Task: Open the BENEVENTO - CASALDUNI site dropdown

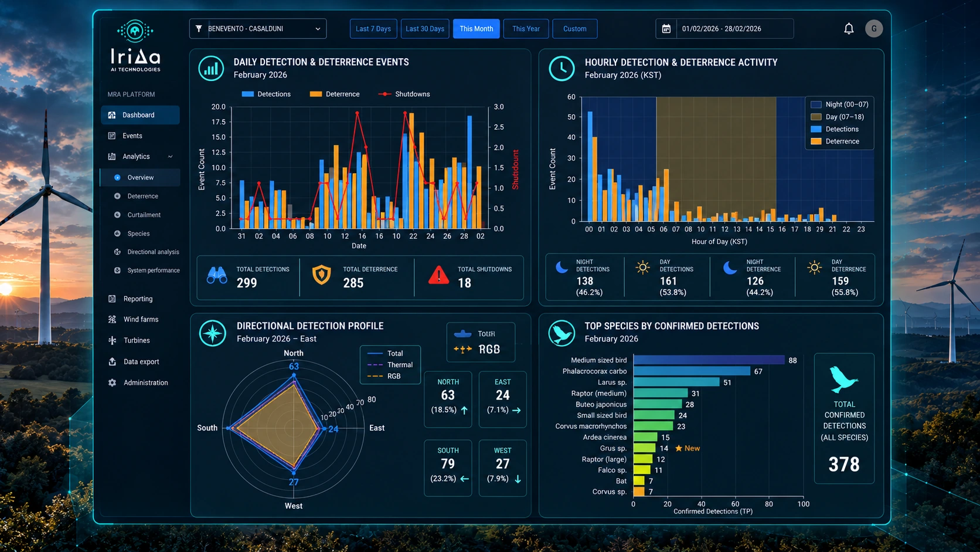Action: click(x=258, y=28)
